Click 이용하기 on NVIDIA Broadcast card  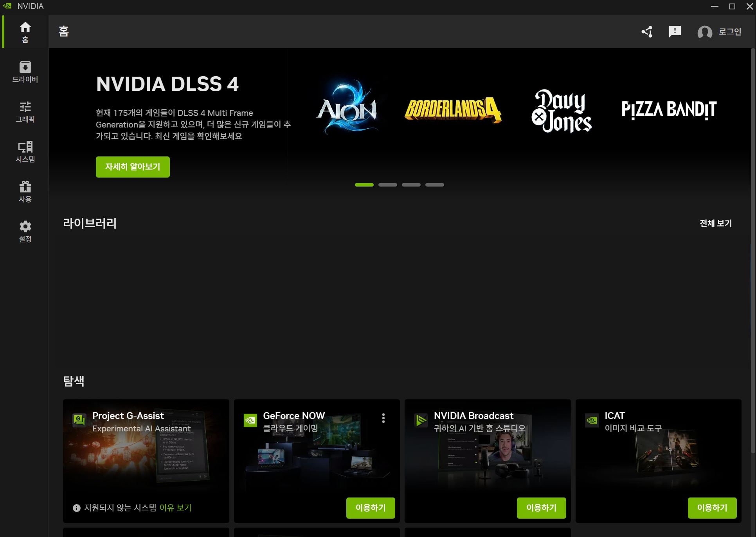pyautogui.click(x=541, y=508)
